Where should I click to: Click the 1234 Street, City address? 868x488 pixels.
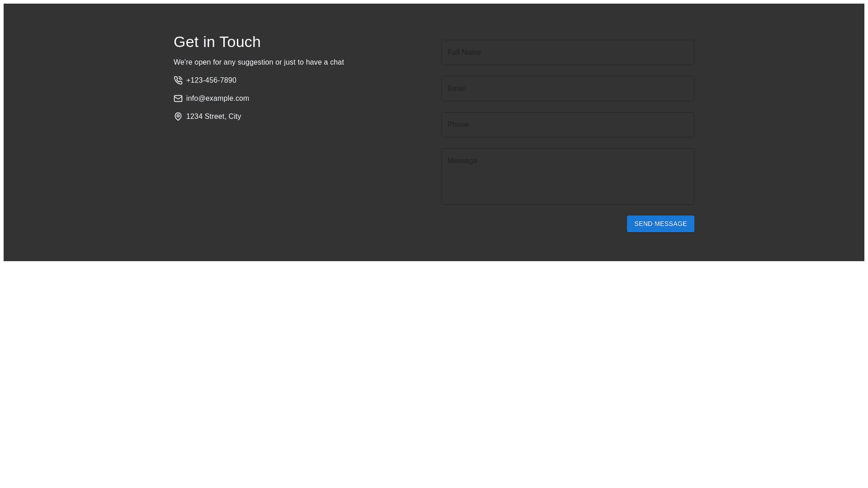tap(213, 117)
